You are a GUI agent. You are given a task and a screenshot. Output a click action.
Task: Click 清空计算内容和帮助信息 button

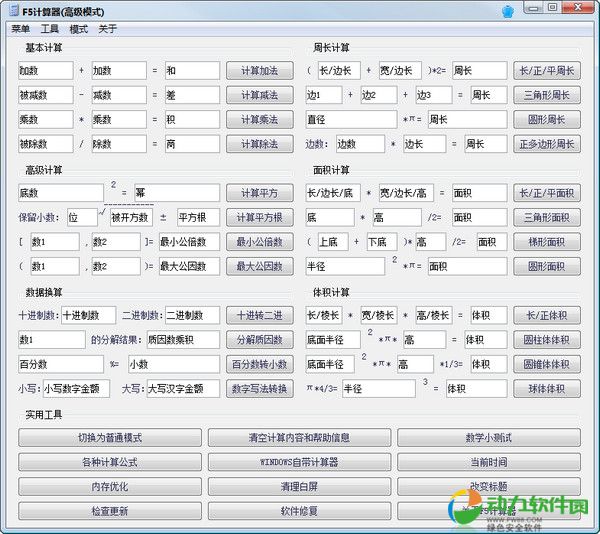(x=299, y=438)
